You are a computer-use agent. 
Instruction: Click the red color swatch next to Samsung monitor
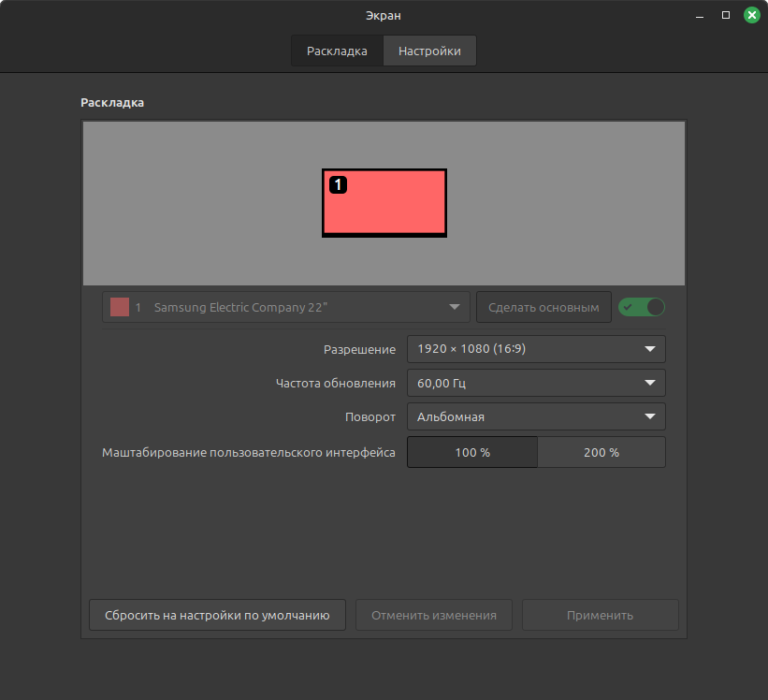[x=120, y=307]
